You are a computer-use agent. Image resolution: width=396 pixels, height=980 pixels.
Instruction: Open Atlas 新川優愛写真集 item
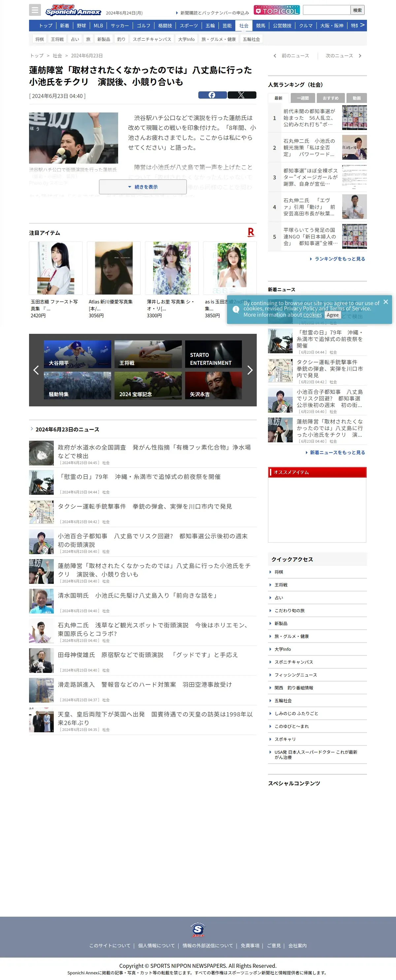[x=114, y=280]
